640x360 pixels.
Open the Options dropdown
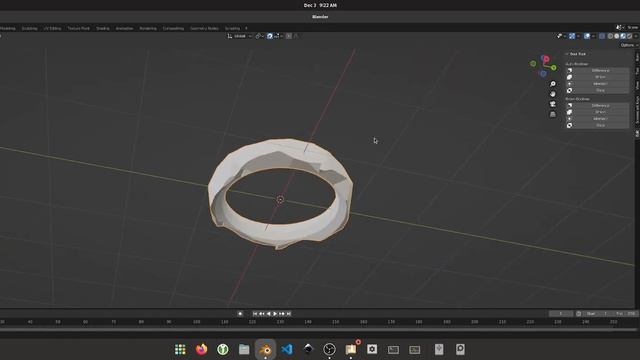629,45
